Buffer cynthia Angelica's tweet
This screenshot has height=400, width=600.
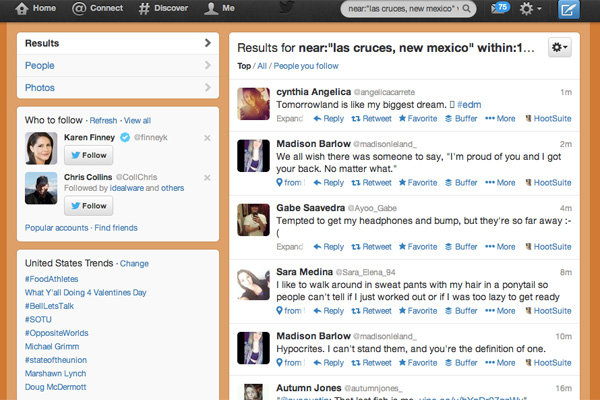coord(461,119)
